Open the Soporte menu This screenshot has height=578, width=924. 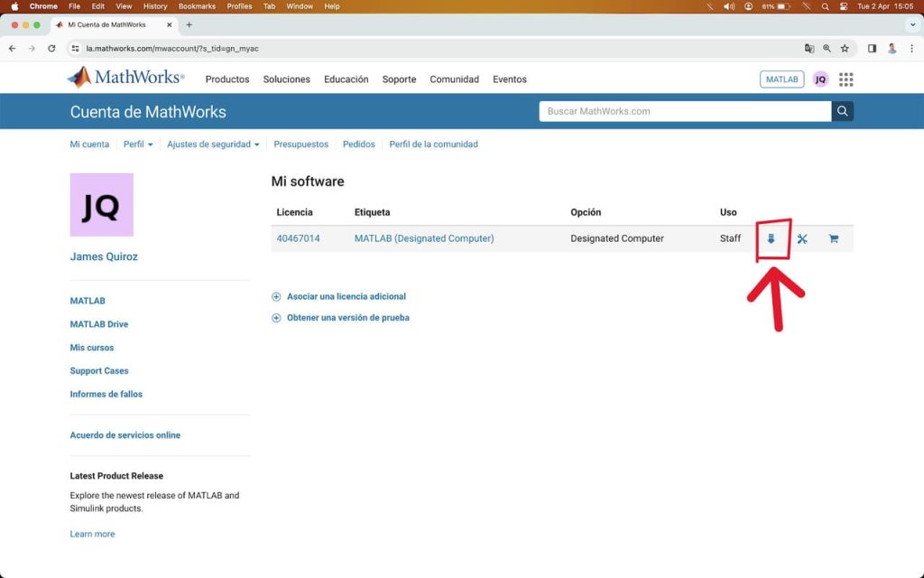[x=399, y=79]
